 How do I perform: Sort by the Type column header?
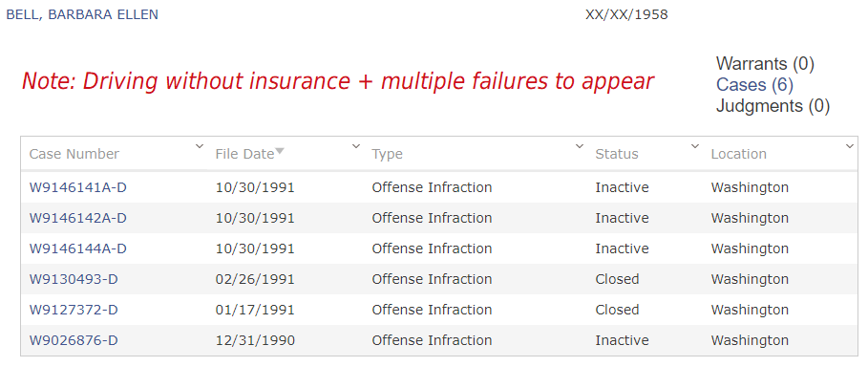point(387,154)
